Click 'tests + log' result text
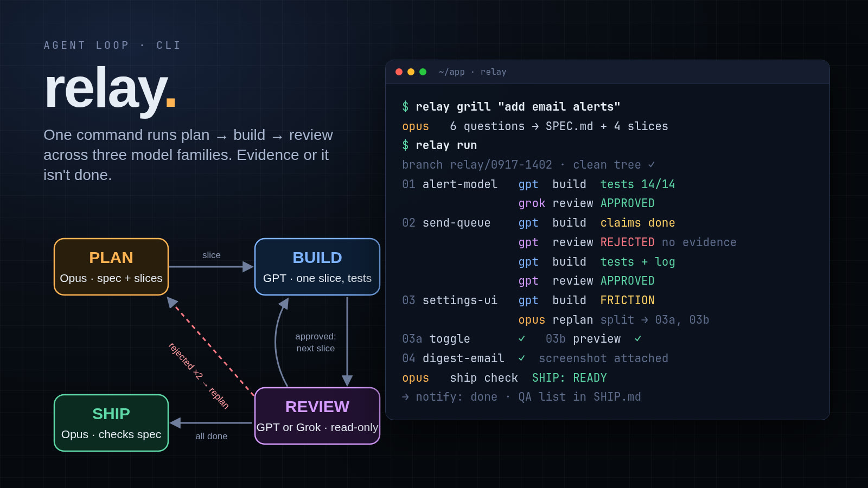 [637, 262]
